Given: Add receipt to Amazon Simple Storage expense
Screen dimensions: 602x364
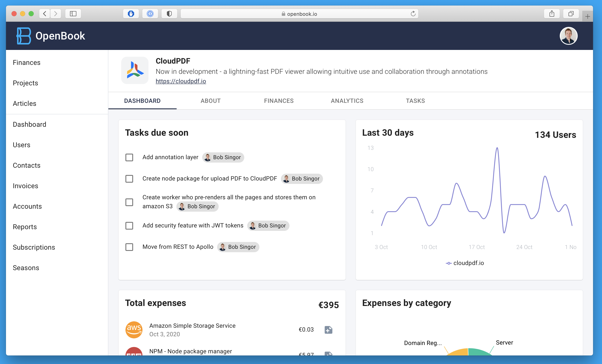Looking at the screenshot, I should coord(328,330).
